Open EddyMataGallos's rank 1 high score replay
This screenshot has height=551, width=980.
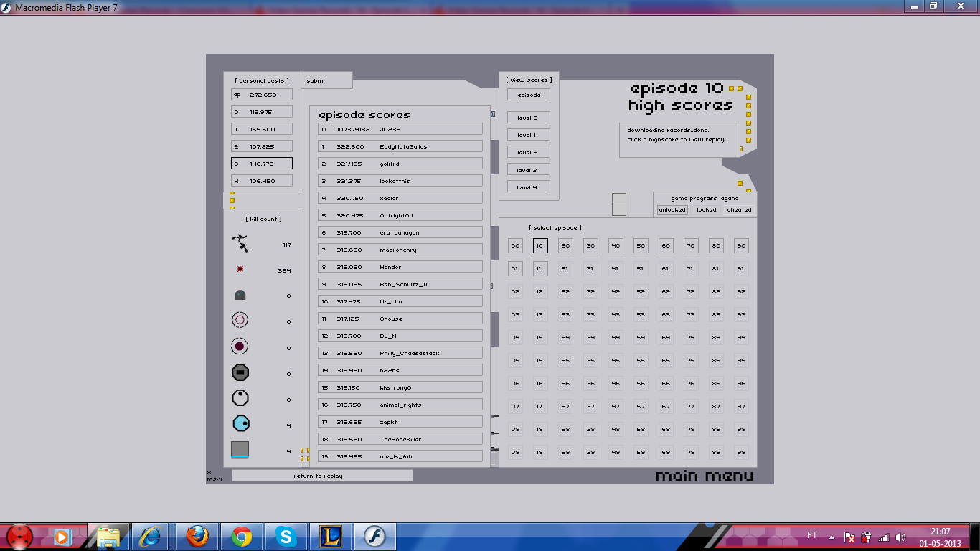400,146
